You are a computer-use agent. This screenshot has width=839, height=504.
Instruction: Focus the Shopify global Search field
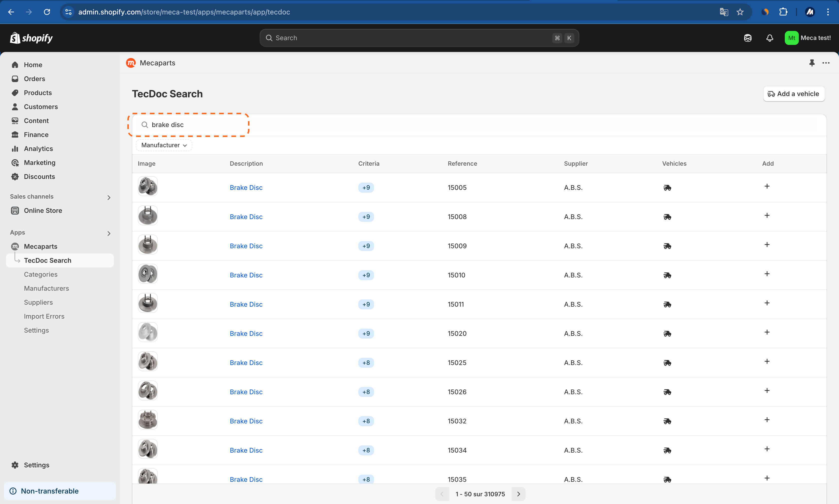tap(419, 38)
